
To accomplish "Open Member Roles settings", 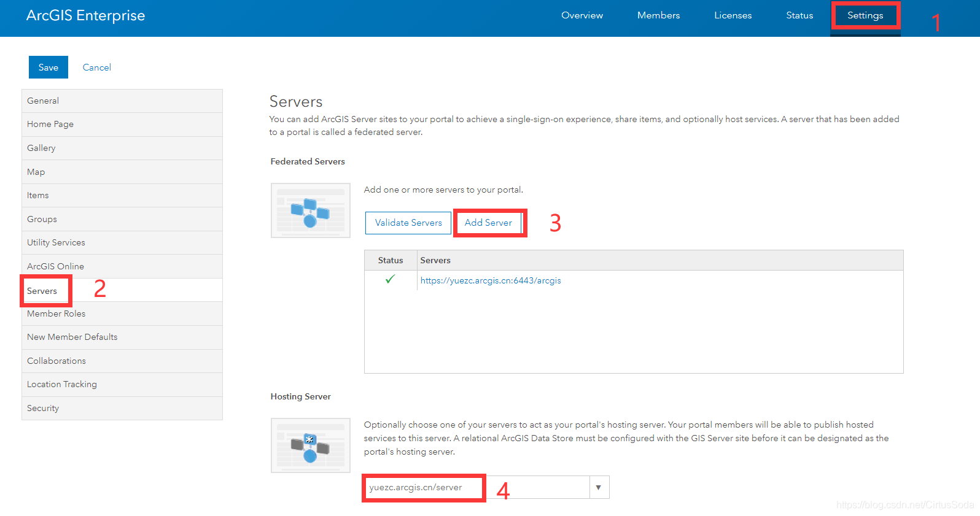I will pos(122,314).
